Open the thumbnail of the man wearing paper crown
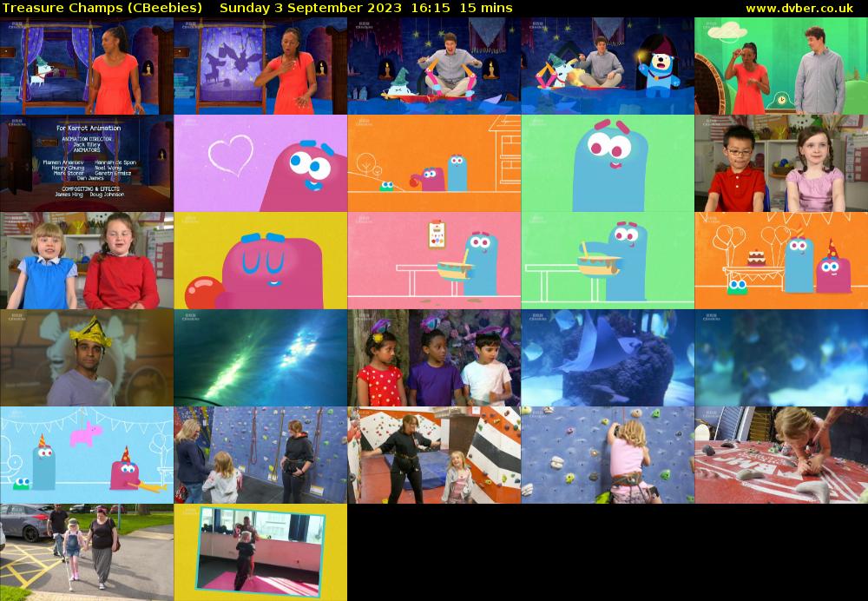The height and width of the screenshot is (601, 868). [87, 356]
